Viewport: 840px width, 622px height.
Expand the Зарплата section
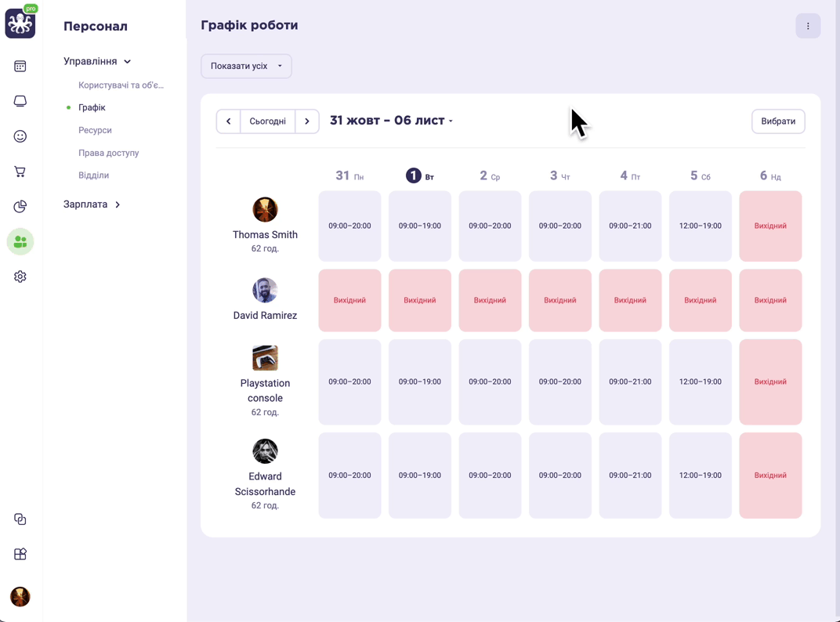point(92,204)
